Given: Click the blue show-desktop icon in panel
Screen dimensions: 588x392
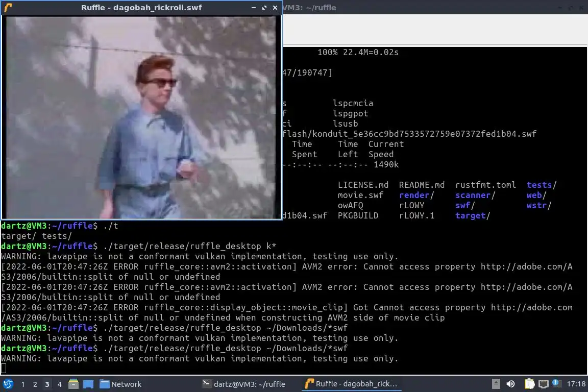Looking at the screenshot, I should (88, 384).
